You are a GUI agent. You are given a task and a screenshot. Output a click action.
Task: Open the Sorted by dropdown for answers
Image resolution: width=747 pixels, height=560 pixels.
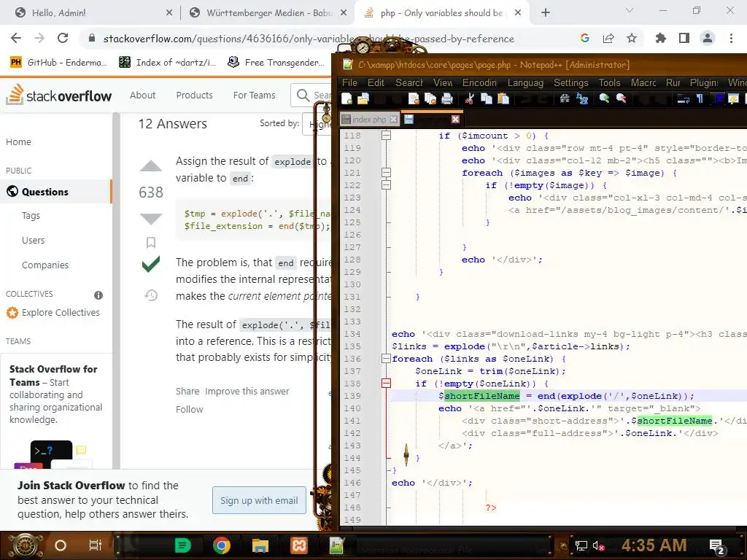pyautogui.click(x=317, y=124)
